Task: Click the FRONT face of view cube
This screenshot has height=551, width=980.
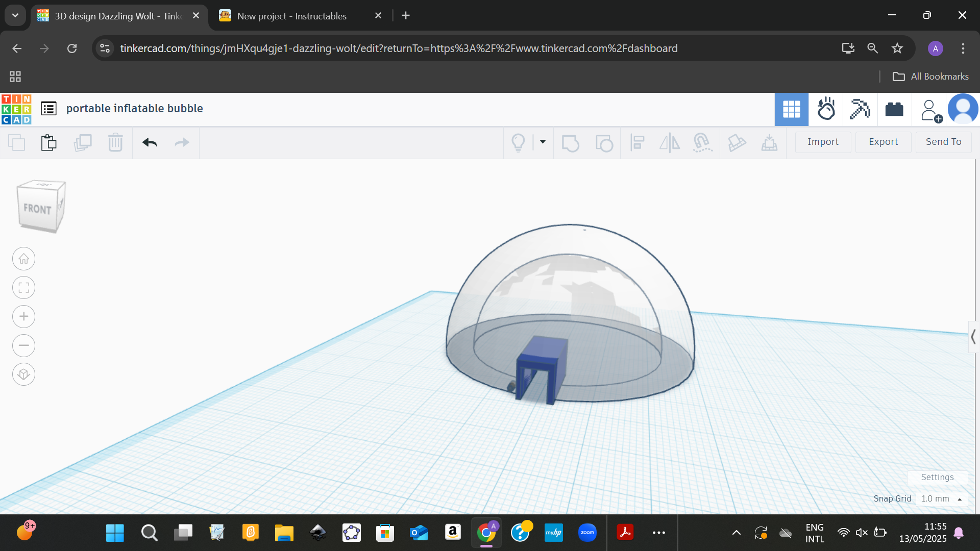Action: 37,209
